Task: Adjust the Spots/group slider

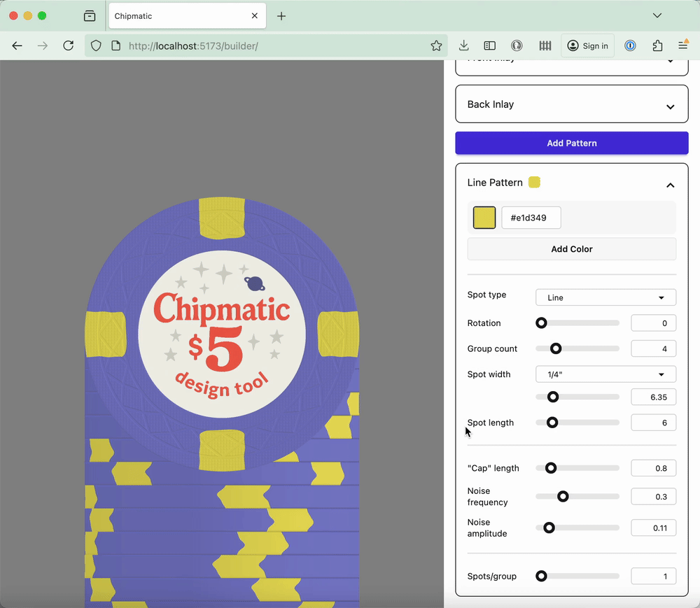Action: tap(577, 577)
